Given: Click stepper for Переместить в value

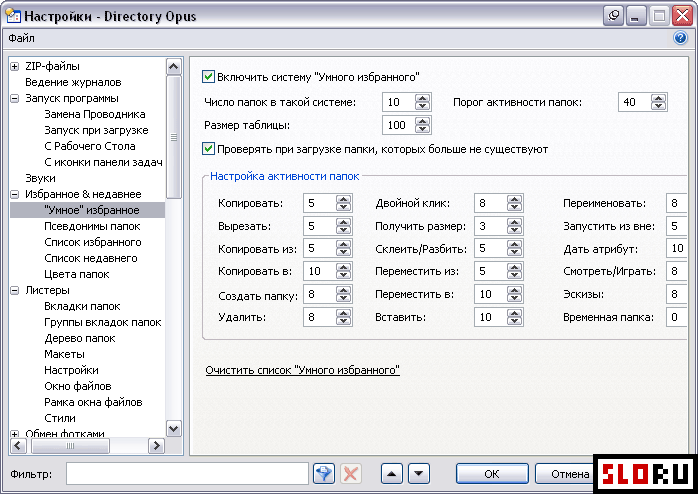Looking at the screenshot, I should click(514, 294).
